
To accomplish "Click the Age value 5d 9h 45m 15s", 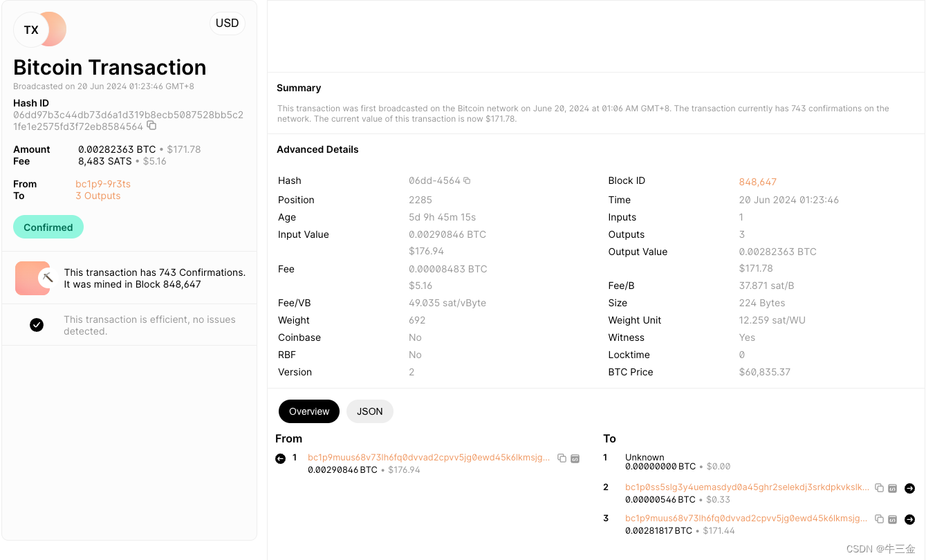I will (442, 217).
